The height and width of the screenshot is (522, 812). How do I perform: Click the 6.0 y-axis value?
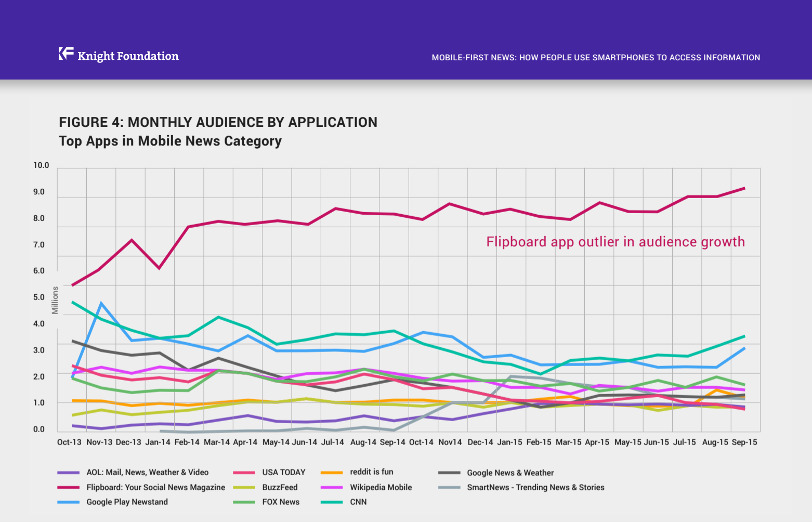[x=39, y=271]
